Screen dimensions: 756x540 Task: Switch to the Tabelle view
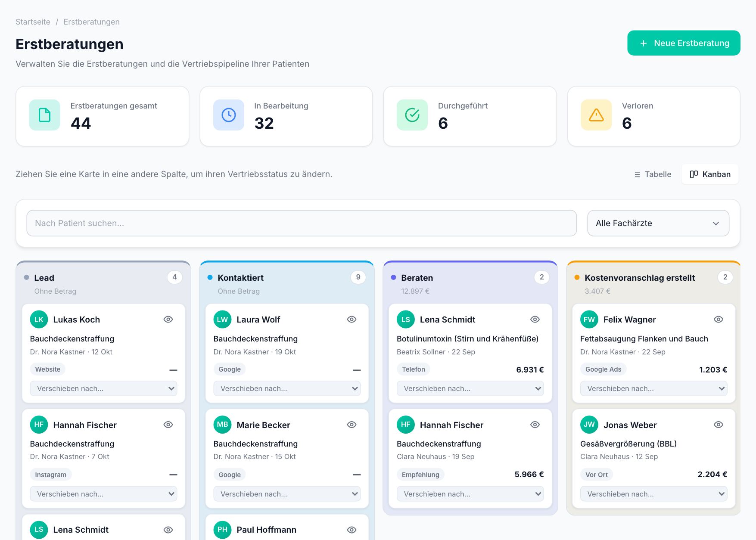652,174
